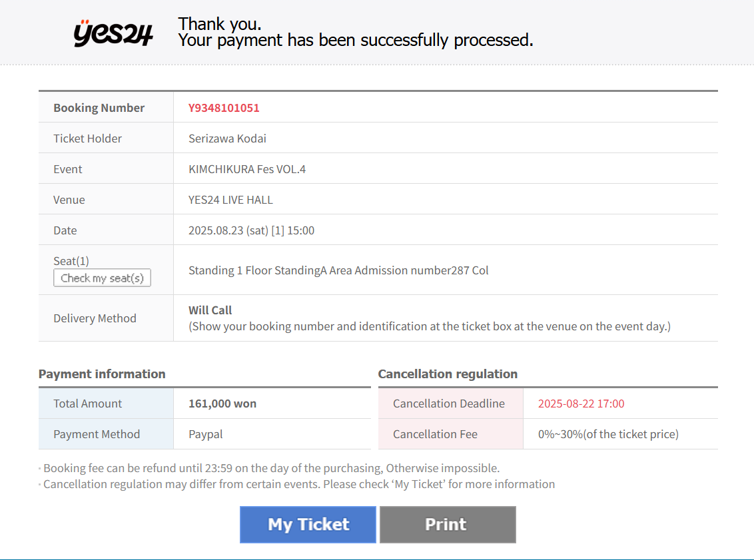Click the ticket holder name Serizawa Kodai
The height and width of the screenshot is (560, 754).
point(227,139)
